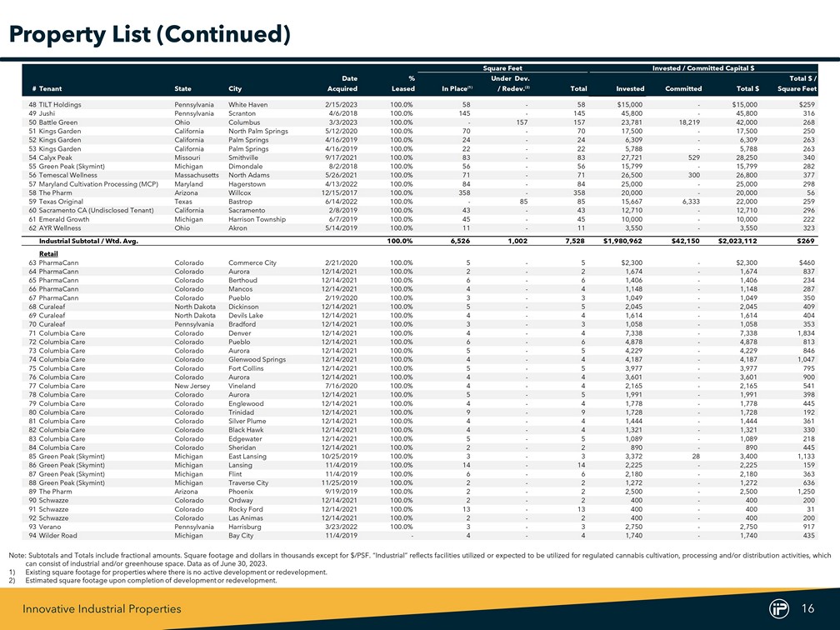Click the city 'Commerce City'
This screenshot has height=630, width=840.
coord(252,262)
